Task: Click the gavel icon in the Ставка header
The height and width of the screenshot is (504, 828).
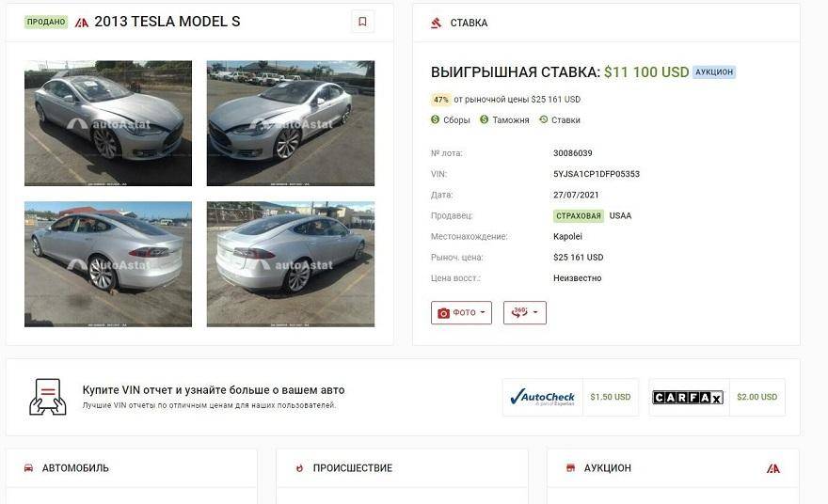Action: (x=436, y=23)
